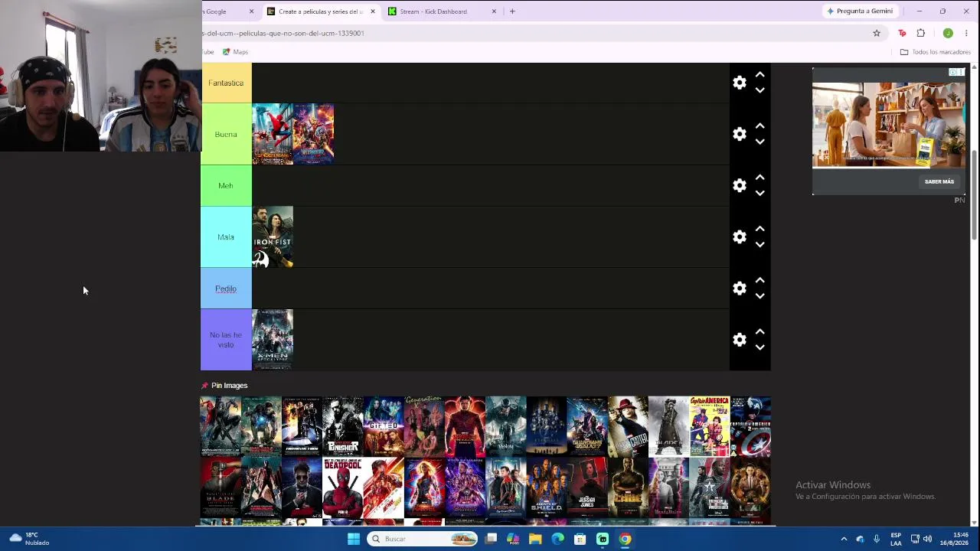Close the Stream - Kick Dashboard tab
Image resolution: width=980 pixels, height=551 pixels.
click(x=494, y=11)
